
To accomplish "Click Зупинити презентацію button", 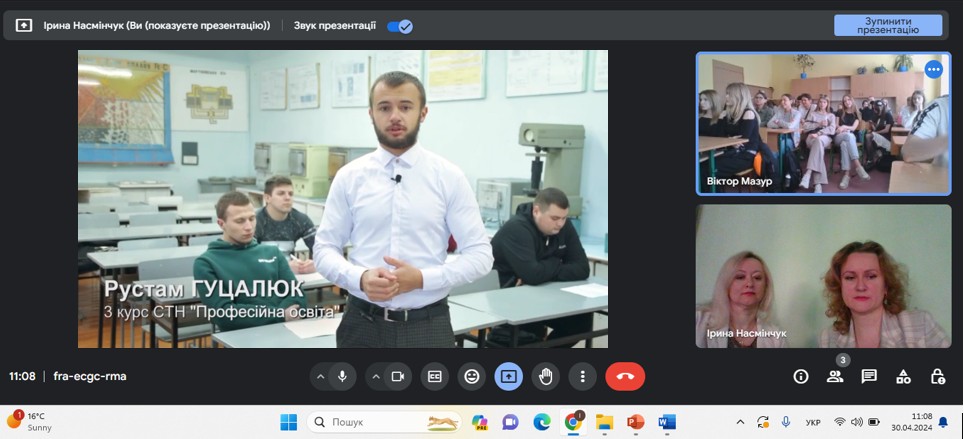I will click(888, 25).
